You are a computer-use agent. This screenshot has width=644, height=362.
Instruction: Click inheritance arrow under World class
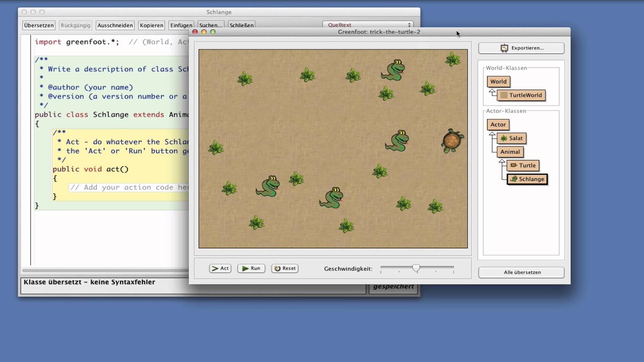[x=493, y=93]
